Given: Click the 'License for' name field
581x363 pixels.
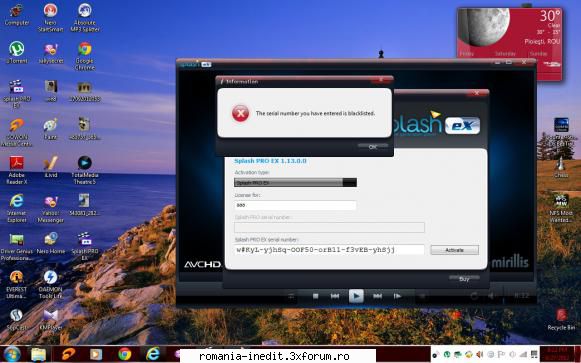Looking at the screenshot, I should (295, 205).
